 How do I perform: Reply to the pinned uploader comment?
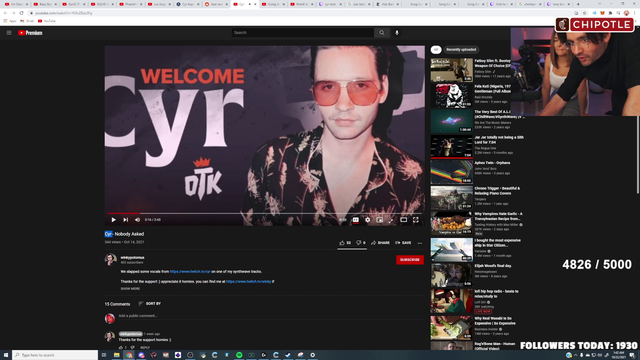point(145,348)
